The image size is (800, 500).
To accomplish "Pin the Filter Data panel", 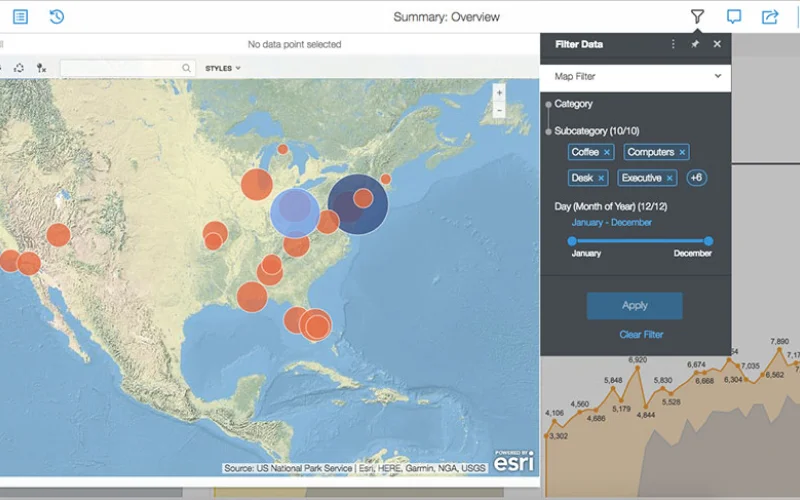I will [x=695, y=45].
